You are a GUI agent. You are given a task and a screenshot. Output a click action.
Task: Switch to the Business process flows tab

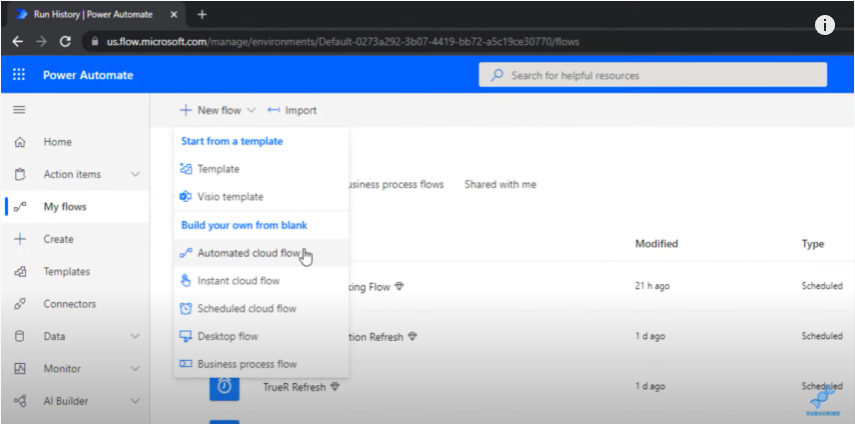point(396,184)
